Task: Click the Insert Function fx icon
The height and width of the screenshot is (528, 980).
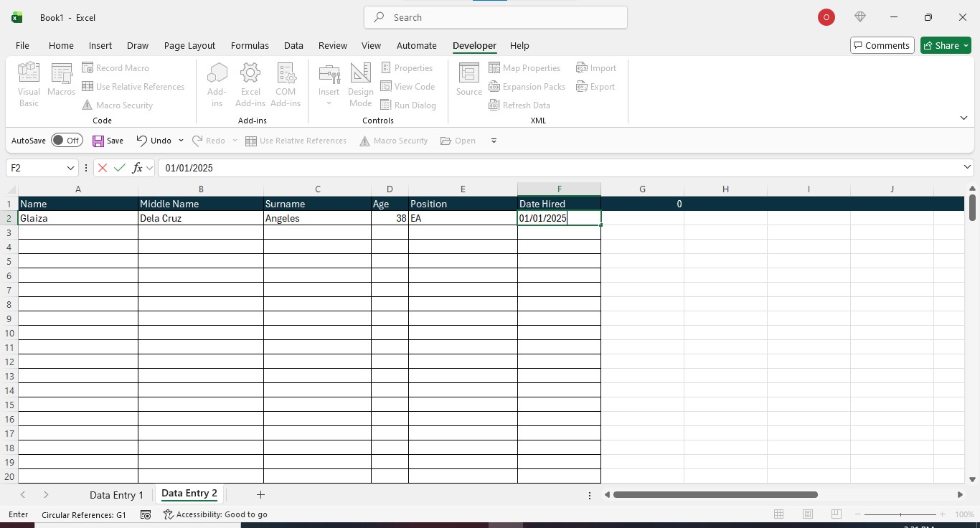Action: click(138, 168)
